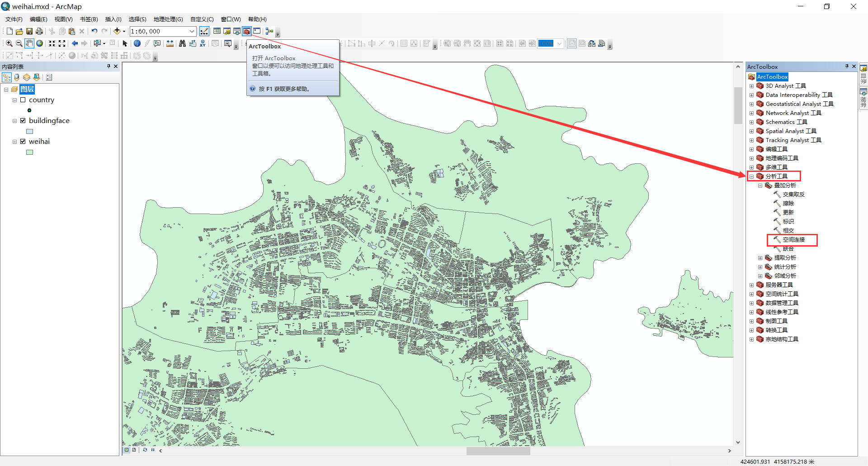868x466 pixels.
Task: Open the 文件(F) menu
Action: click(14, 19)
